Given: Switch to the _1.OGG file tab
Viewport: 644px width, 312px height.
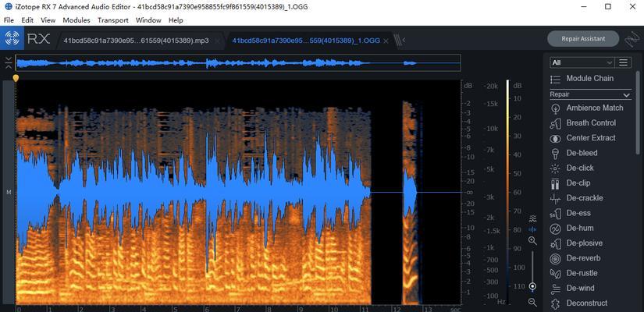Looking at the screenshot, I should pyautogui.click(x=306, y=41).
